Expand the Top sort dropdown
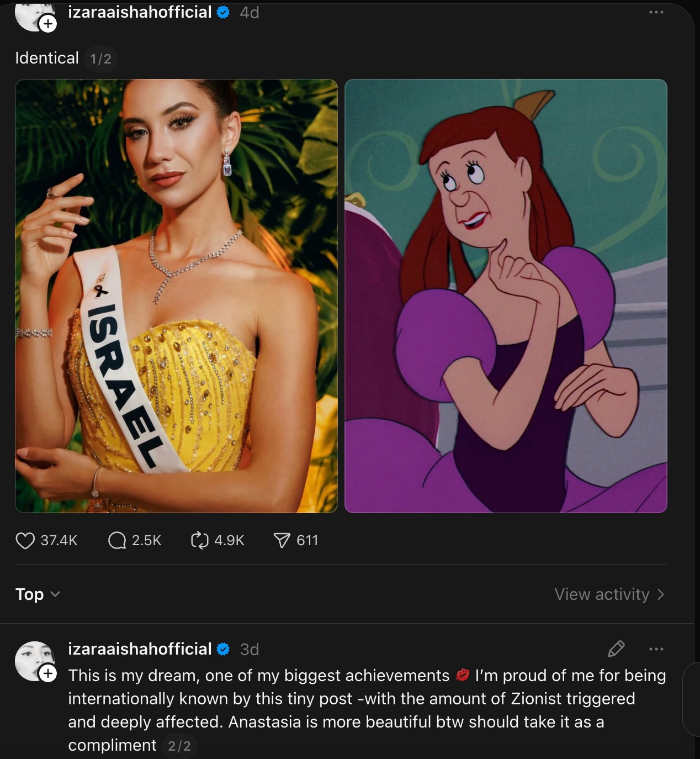Viewport: 700px width, 759px height. point(38,594)
